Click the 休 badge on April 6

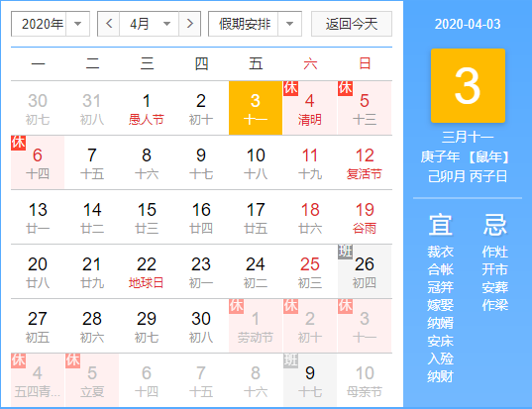(18, 143)
